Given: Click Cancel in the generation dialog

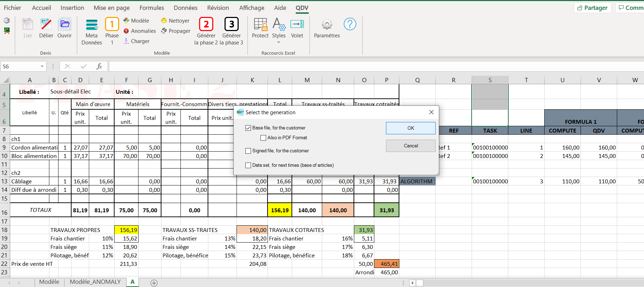Looking at the screenshot, I should (411, 146).
